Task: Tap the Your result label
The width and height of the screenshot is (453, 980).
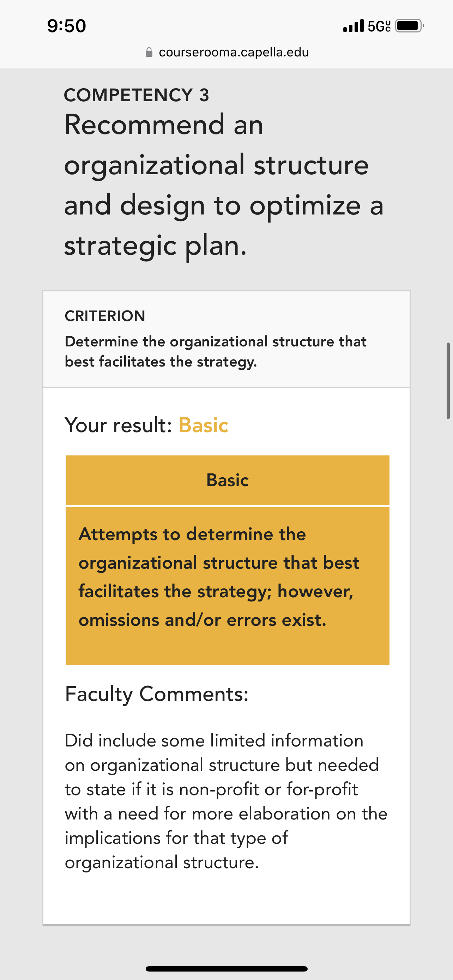Action: click(119, 425)
